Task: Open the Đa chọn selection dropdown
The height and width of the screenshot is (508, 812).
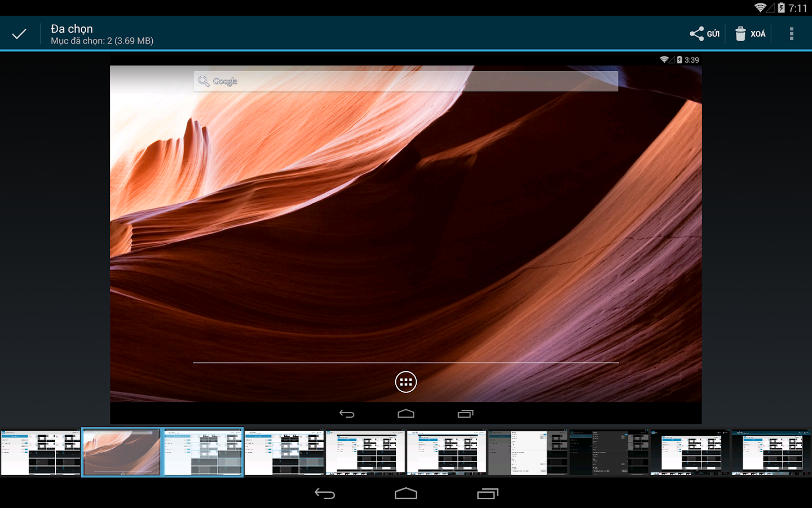Action: [102, 34]
